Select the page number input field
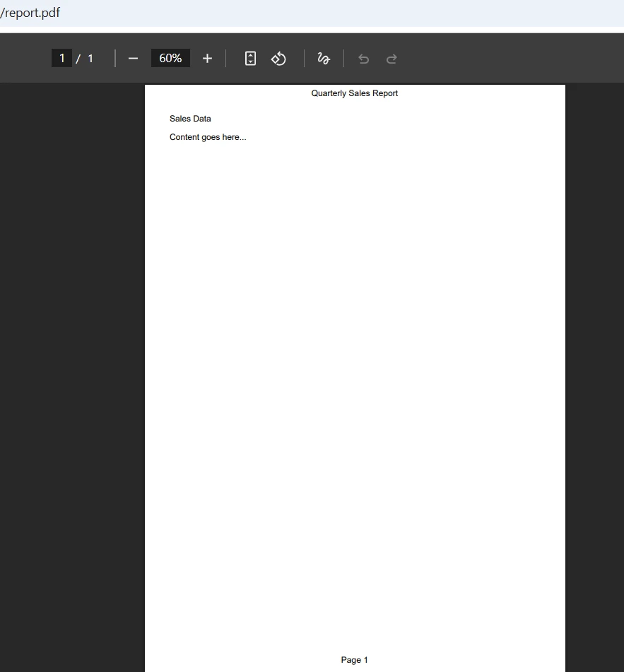The width and height of the screenshot is (624, 672). (x=61, y=58)
